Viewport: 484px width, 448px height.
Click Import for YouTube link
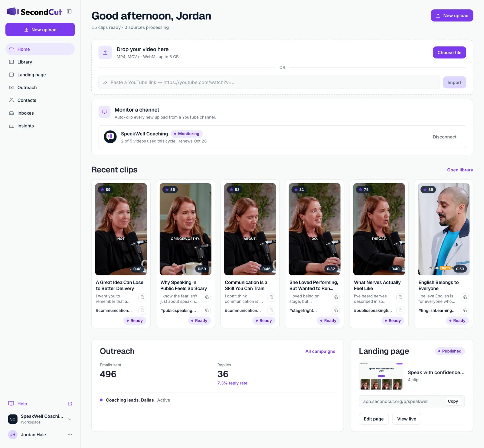tap(454, 83)
